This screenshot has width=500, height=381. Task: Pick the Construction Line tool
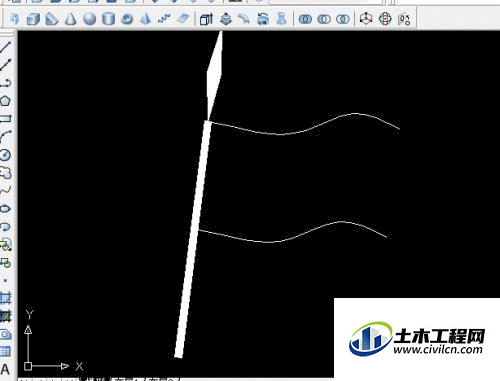coord(6,65)
